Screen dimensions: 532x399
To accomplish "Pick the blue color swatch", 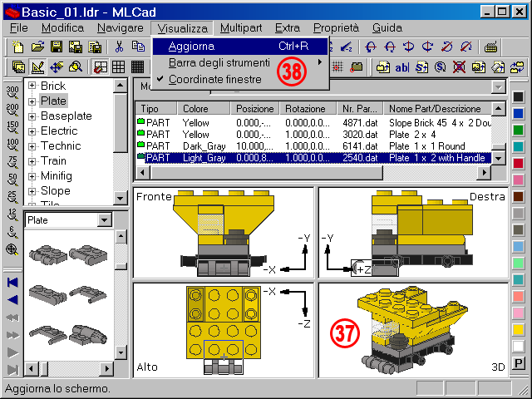I will (x=518, y=113).
